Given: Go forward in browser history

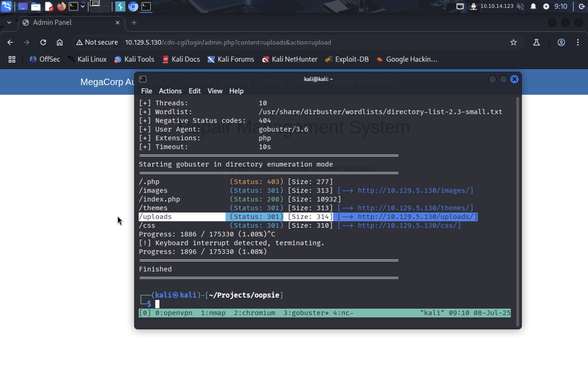Looking at the screenshot, I should [26, 42].
